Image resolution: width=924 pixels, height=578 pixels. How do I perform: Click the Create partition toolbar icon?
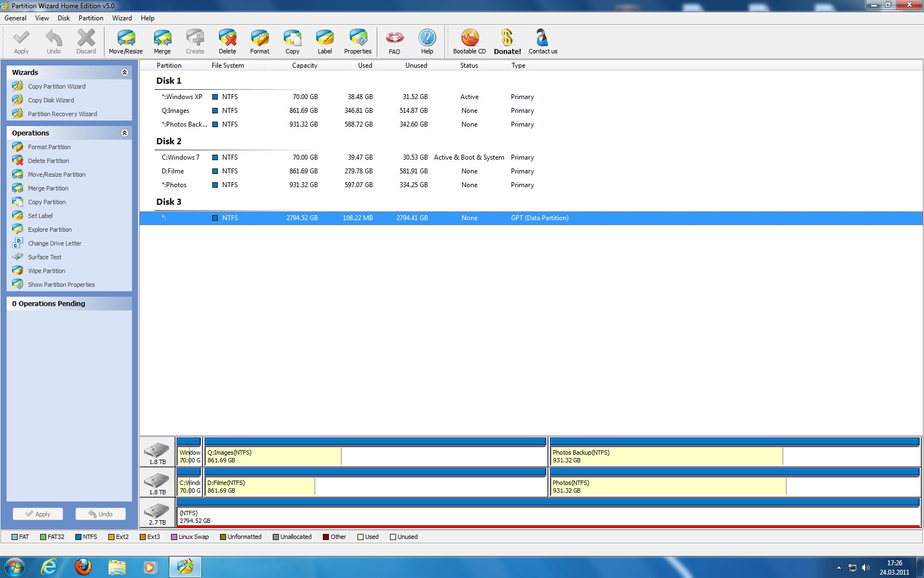pos(195,42)
